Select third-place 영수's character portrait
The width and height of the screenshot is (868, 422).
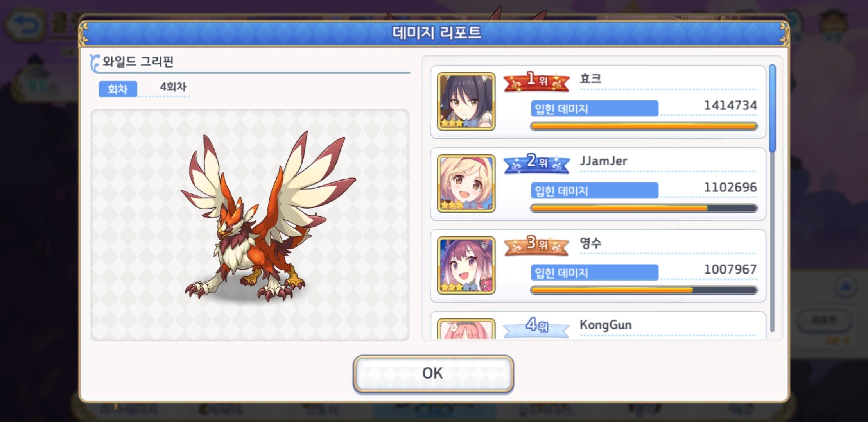(x=466, y=266)
